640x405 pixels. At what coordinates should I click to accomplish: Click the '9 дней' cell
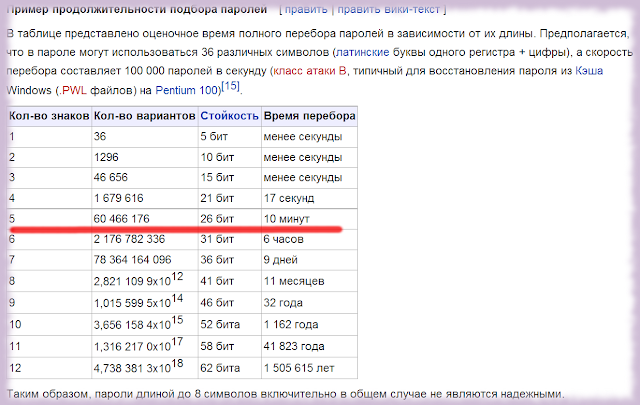pos(309,260)
